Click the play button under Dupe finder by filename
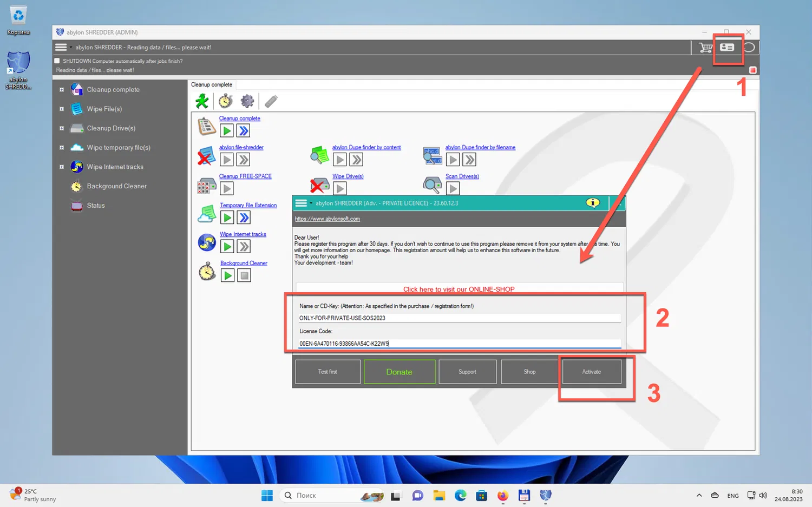Viewport: 812px width, 507px height. coord(453,160)
